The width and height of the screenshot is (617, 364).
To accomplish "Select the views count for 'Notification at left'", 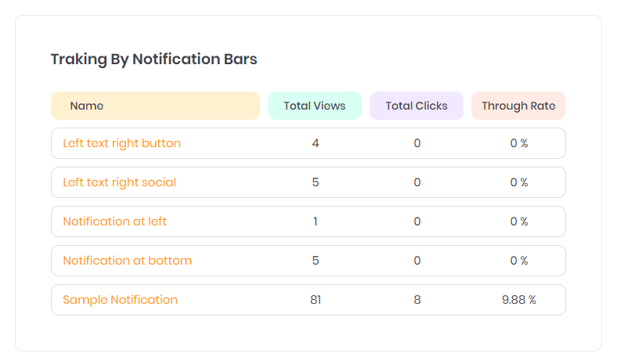I will pyautogui.click(x=316, y=222).
